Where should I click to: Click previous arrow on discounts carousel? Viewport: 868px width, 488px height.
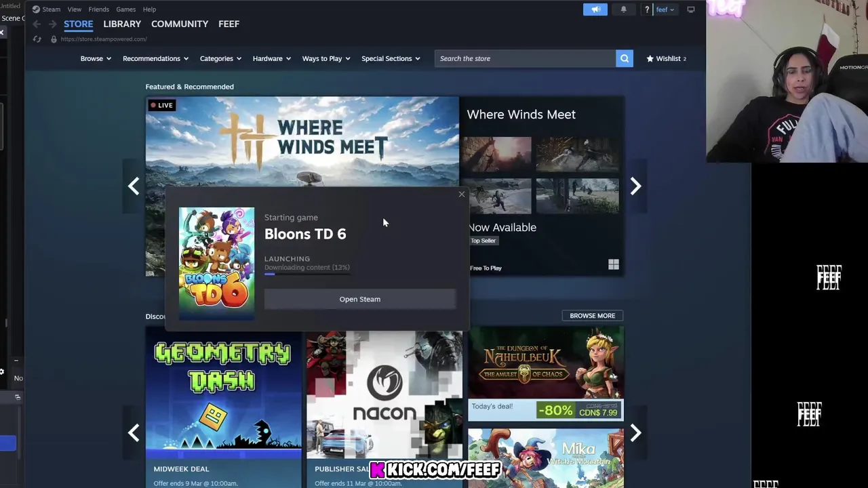click(x=134, y=432)
